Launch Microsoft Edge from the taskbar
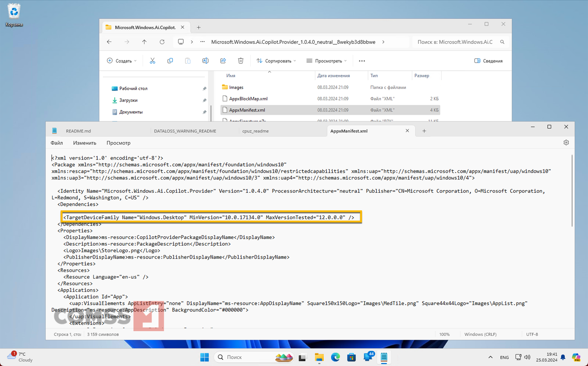The width and height of the screenshot is (588, 366). pyautogui.click(x=336, y=357)
